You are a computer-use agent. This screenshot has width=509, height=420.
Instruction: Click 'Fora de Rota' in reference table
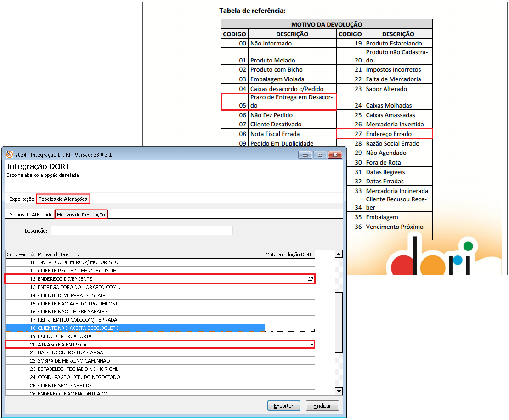pos(383,162)
